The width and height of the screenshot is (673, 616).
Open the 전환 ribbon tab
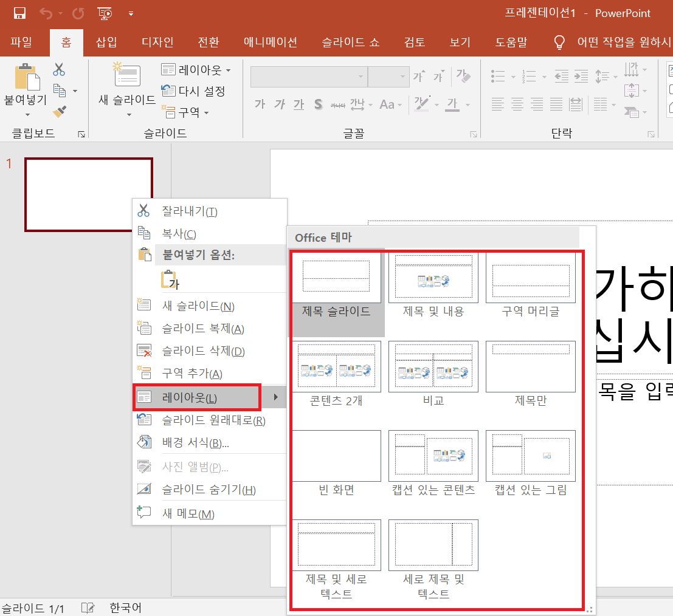[209, 42]
